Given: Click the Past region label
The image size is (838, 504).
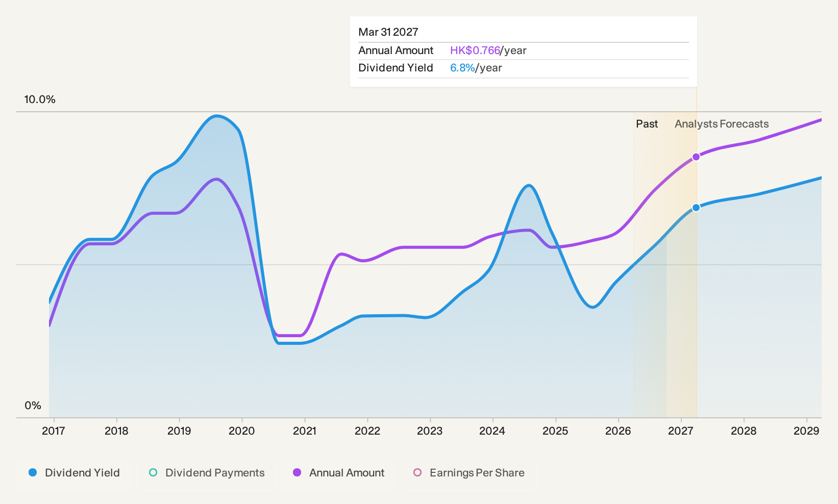Looking at the screenshot, I should click(x=647, y=124).
